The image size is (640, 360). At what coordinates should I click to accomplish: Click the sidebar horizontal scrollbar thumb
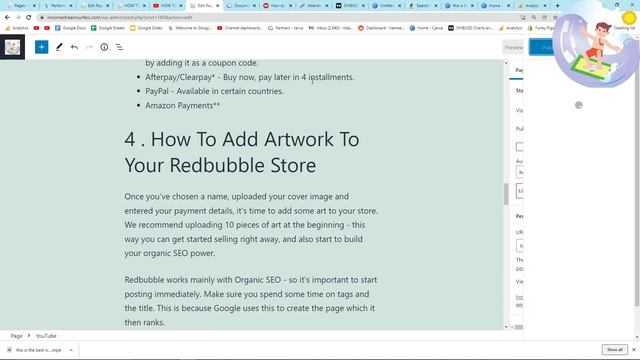point(519,327)
